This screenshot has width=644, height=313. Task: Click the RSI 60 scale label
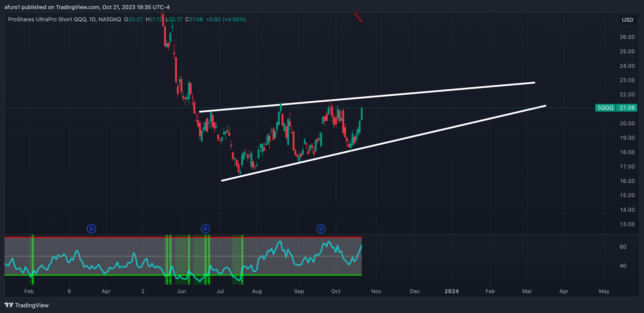[623, 247]
